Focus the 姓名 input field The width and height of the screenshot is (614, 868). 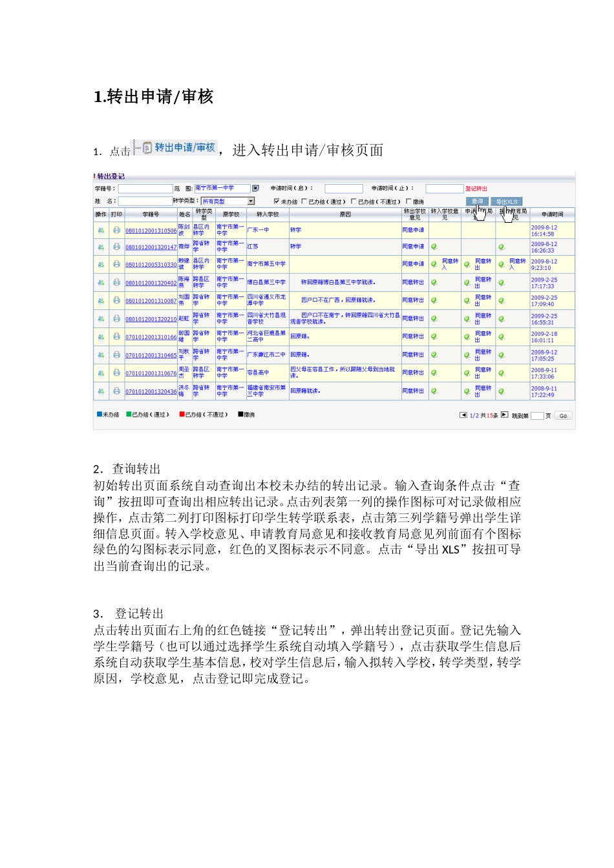(145, 201)
